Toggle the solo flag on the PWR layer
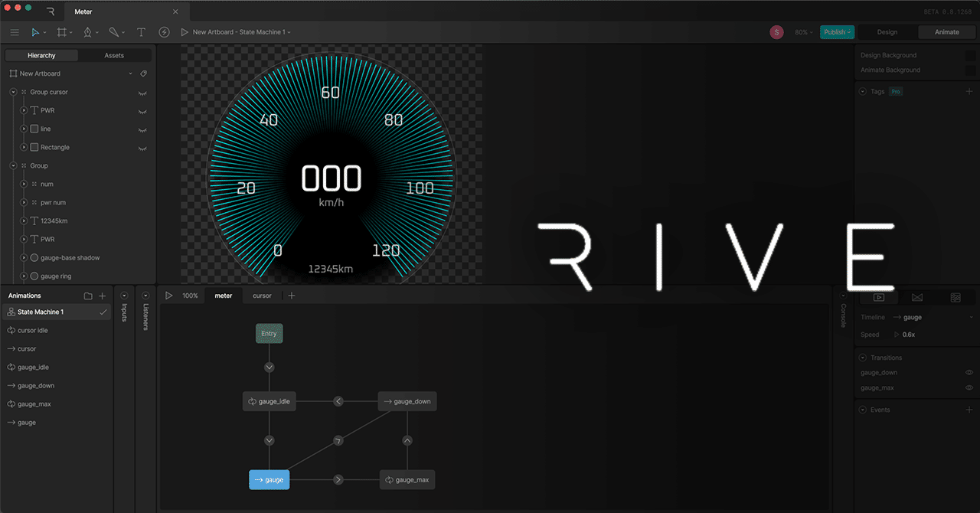The height and width of the screenshot is (513, 980). click(142, 111)
